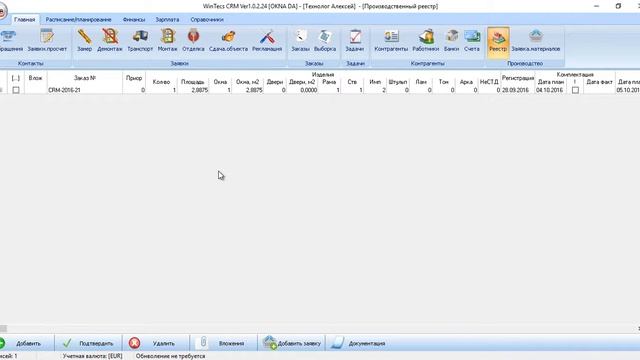This screenshot has width=640, height=360.
Task: Click the Влож column header
Action: click(x=36, y=78)
